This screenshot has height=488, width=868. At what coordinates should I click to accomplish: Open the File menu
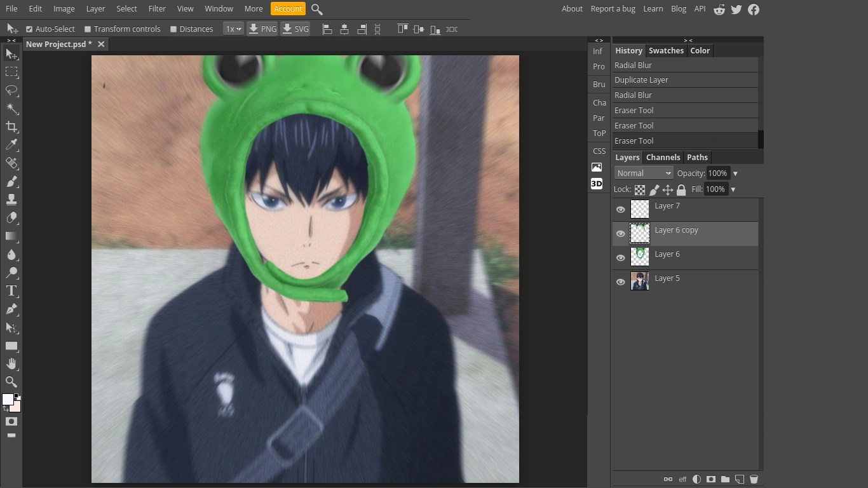[x=11, y=9]
